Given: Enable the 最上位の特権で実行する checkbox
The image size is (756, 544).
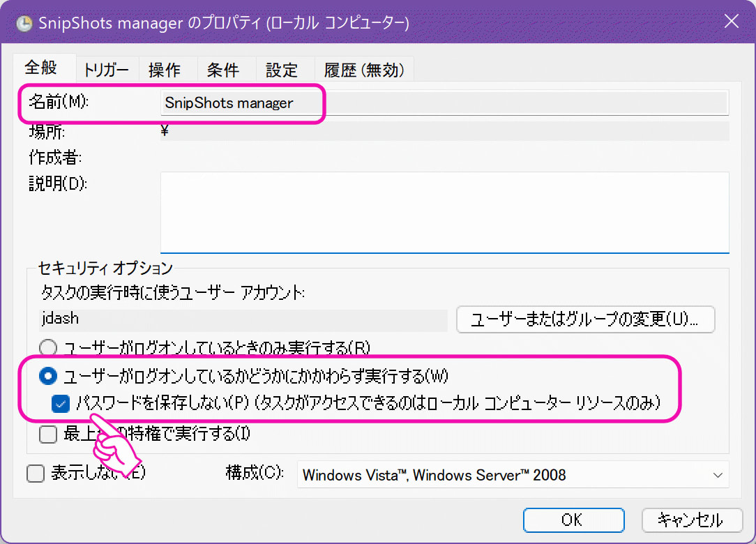Looking at the screenshot, I should [x=48, y=434].
